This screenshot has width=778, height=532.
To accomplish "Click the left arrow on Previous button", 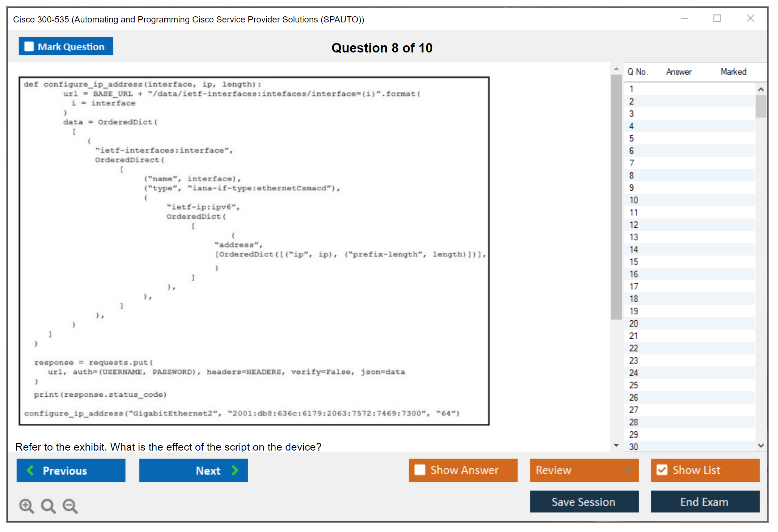I will click(30, 470).
